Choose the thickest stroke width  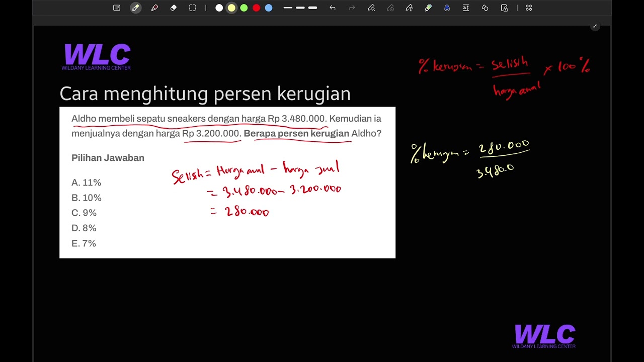click(312, 8)
